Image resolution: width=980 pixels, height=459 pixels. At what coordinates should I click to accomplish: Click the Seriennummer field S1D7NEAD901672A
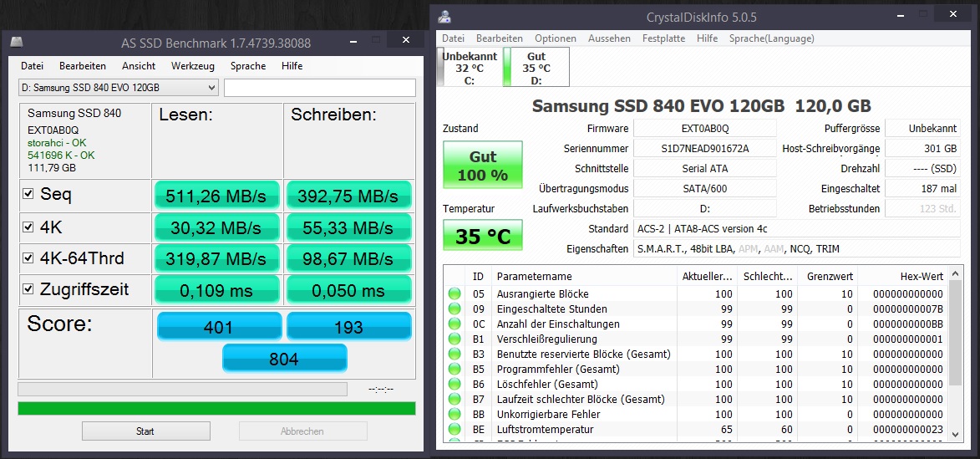[x=705, y=148]
